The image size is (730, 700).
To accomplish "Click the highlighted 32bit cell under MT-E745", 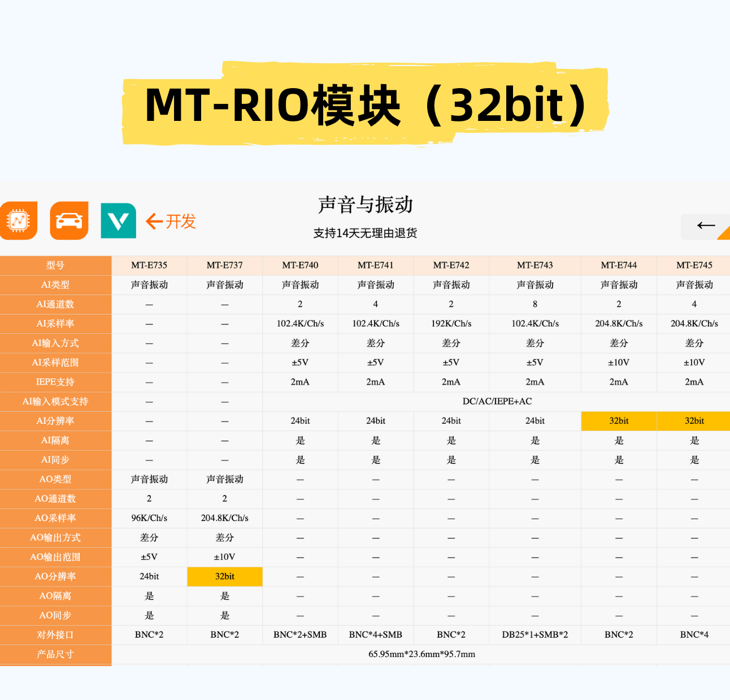I will (x=694, y=421).
